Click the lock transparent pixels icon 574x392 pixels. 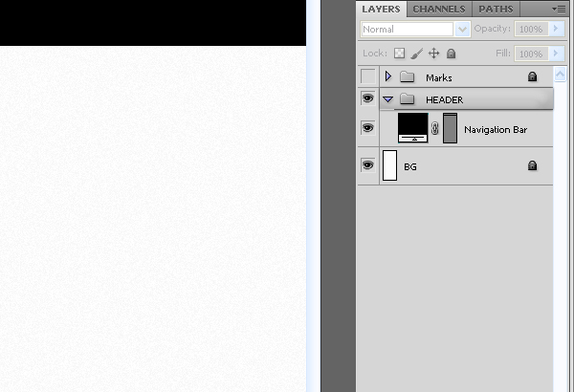[x=399, y=54]
